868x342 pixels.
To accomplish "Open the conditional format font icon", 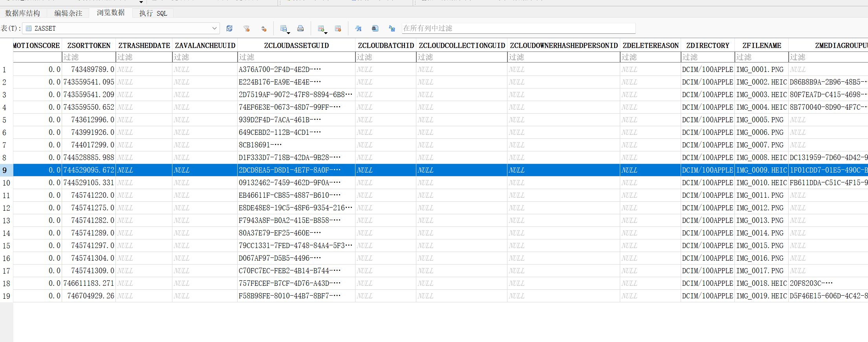I will [358, 28].
